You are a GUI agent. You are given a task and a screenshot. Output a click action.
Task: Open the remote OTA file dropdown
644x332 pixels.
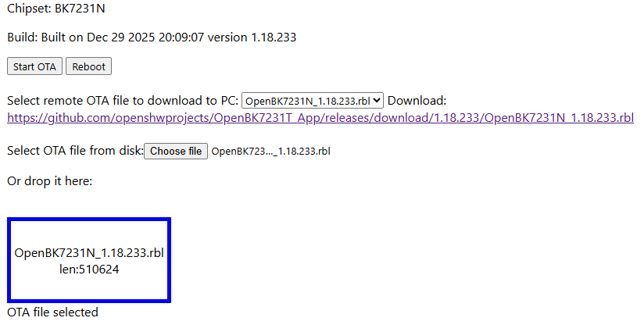(312, 101)
